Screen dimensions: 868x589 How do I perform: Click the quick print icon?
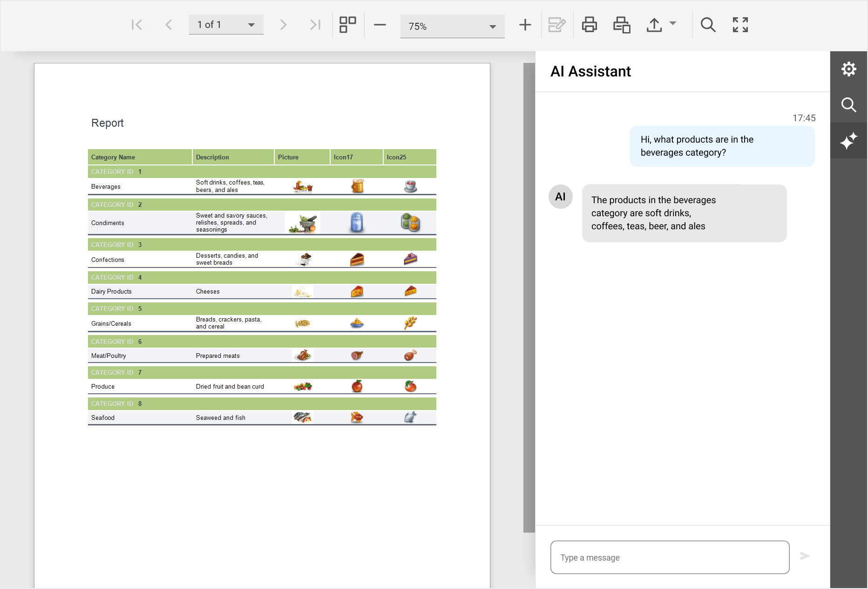(x=621, y=25)
